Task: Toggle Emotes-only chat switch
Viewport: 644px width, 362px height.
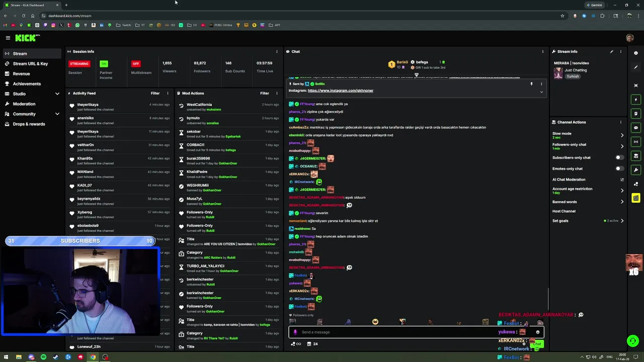Action: pos(619,168)
